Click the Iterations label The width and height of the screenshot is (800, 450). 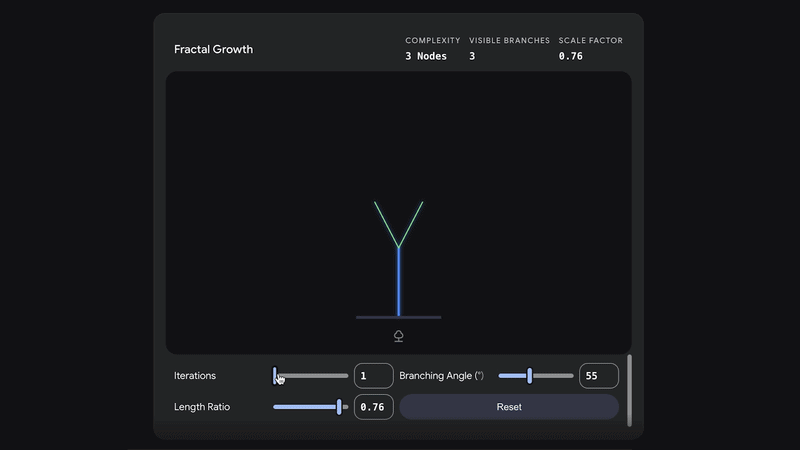coord(195,376)
